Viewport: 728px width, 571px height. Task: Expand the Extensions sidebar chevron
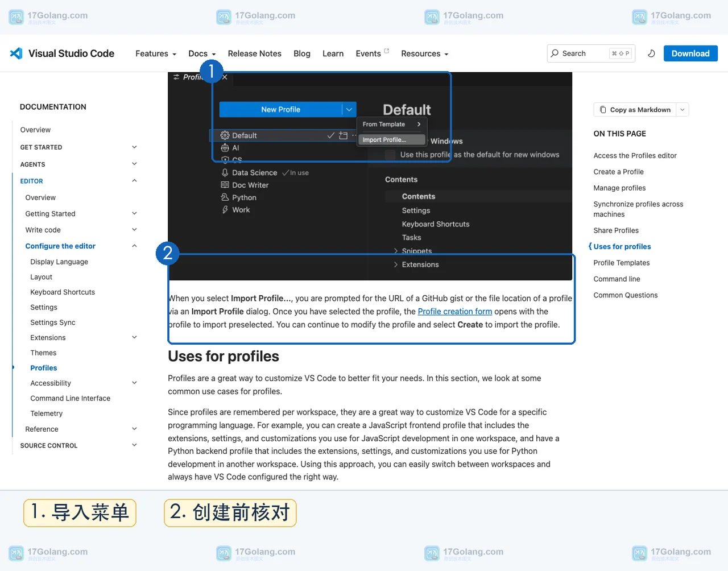134,337
